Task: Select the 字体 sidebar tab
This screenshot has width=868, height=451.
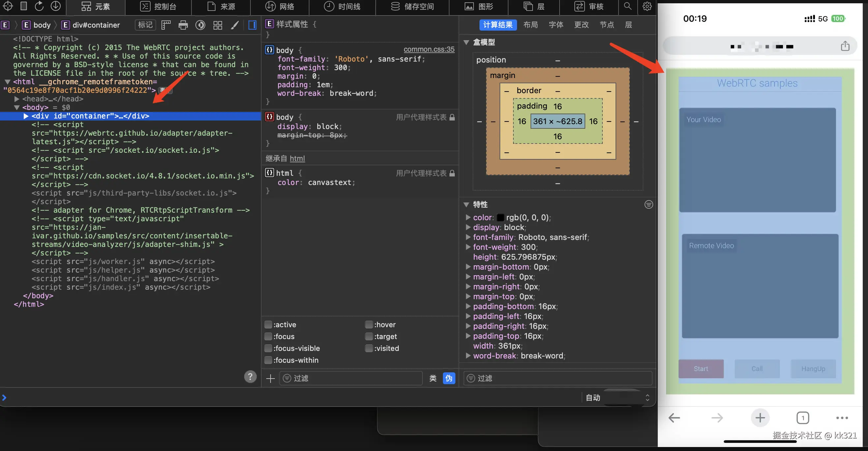Action: tap(556, 25)
